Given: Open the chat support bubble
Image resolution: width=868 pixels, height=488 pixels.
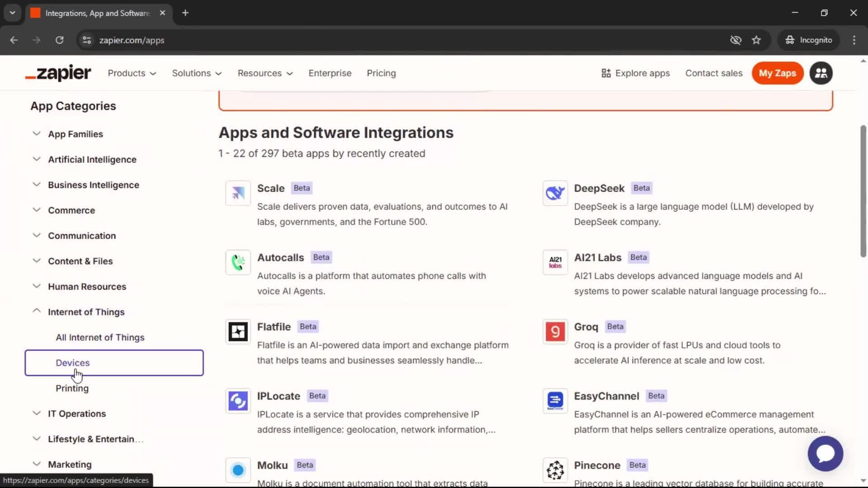Looking at the screenshot, I should coord(825,453).
